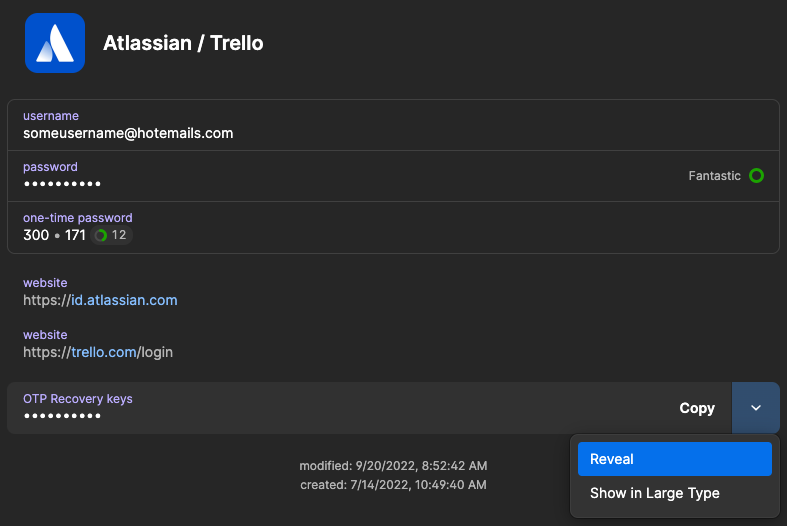The width and height of the screenshot is (787, 526).
Task: Click the modified date text
Action: 393,466
